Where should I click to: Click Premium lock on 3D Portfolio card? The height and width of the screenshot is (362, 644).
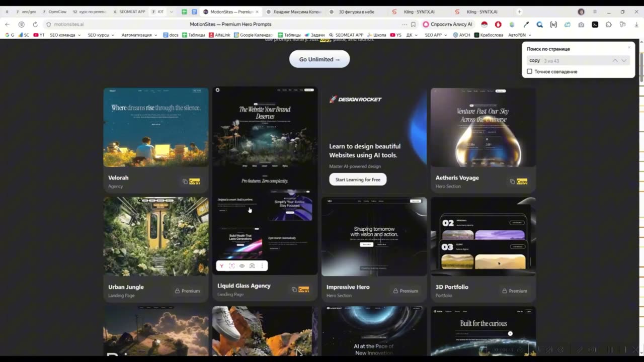(514, 291)
